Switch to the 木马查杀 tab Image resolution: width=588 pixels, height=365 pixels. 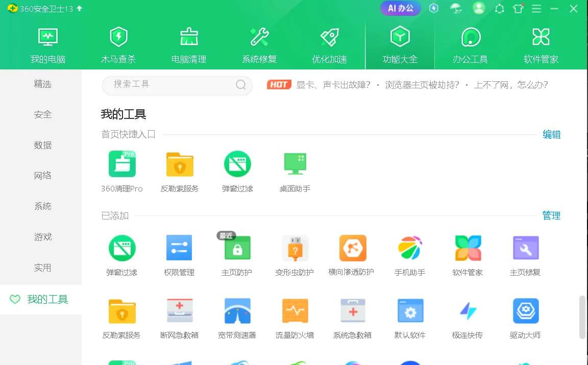(x=118, y=43)
